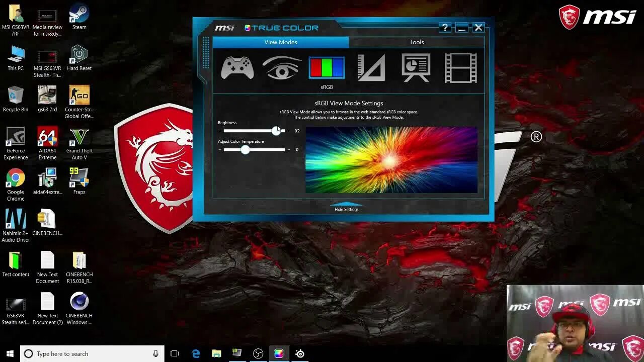
Task: Launch Grand Theft Auto V shortcut
Action: tap(79, 144)
